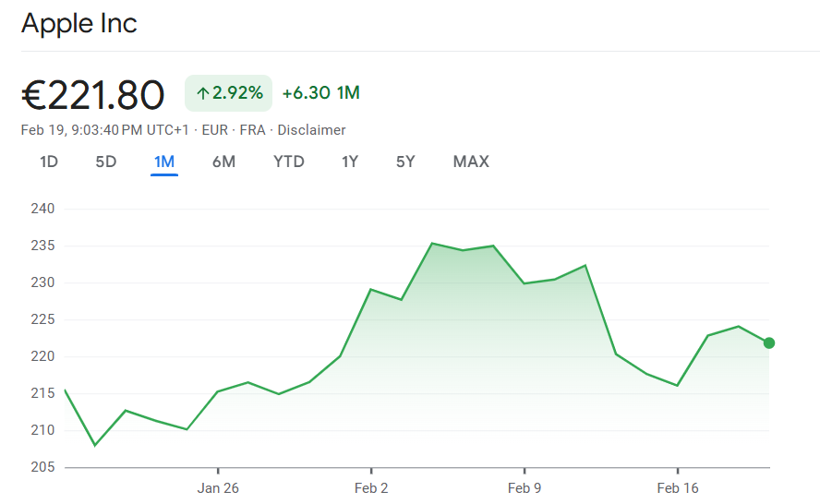Select the 1Y time range
Viewport: 820px width, 504px height.
point(350,162)
